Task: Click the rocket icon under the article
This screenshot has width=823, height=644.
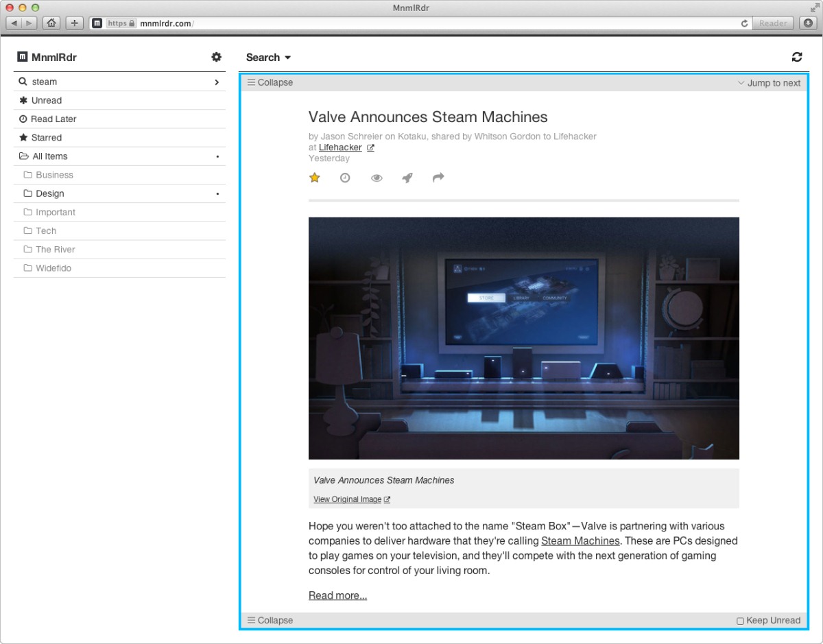Action: [x=407, y=178]
